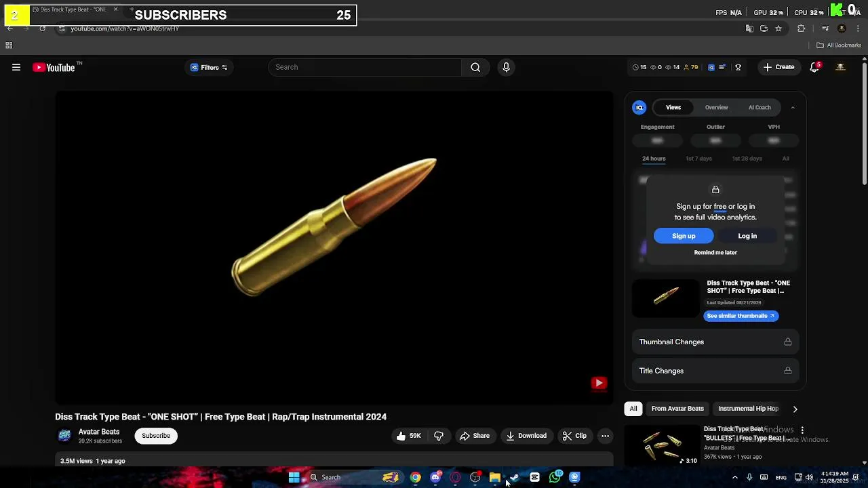Viewport: 868px width, 488px height.
Task: Click the blue Sign up button
Action: pyautogui.click(x=684, y=236)
